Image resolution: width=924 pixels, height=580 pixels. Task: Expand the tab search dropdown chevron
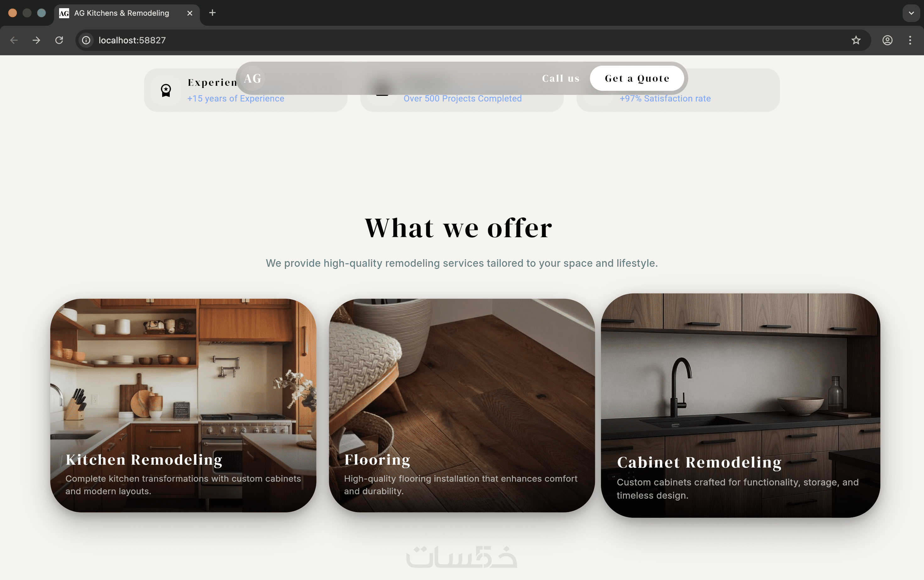(911, 13)
